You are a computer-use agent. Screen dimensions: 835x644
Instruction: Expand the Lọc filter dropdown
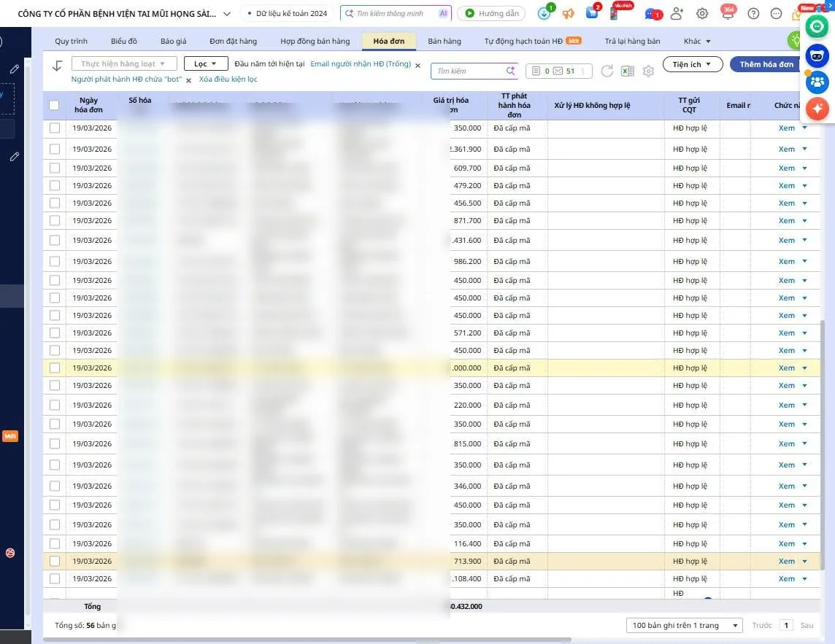(206, 63)
